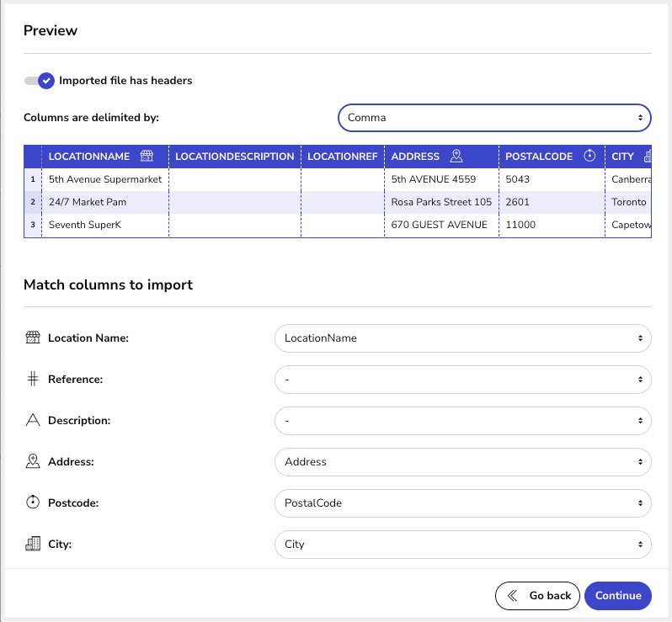
Task: Open the Comma delimiter dropdown
Action: [x=494, y=117]
